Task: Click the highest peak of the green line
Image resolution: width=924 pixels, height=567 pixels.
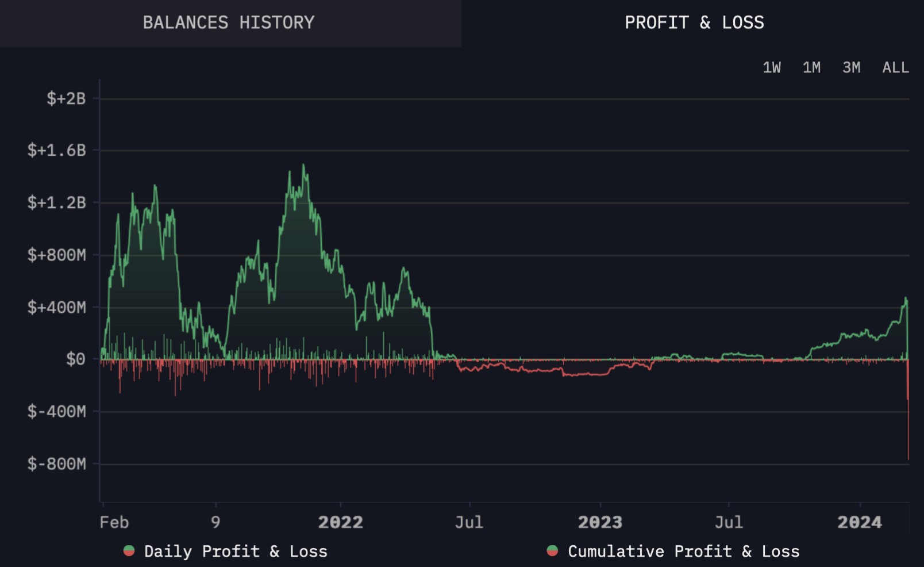Action: (x=303, y=166)
